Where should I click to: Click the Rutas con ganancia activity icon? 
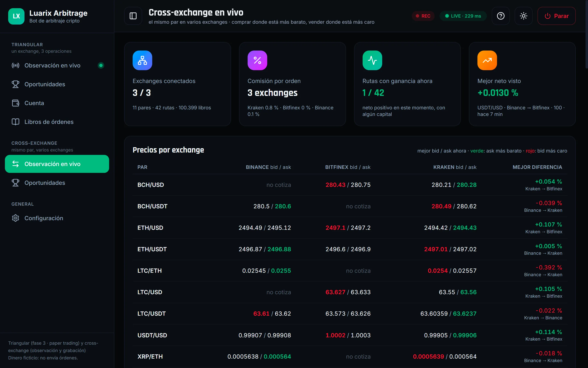coord(372,60)
